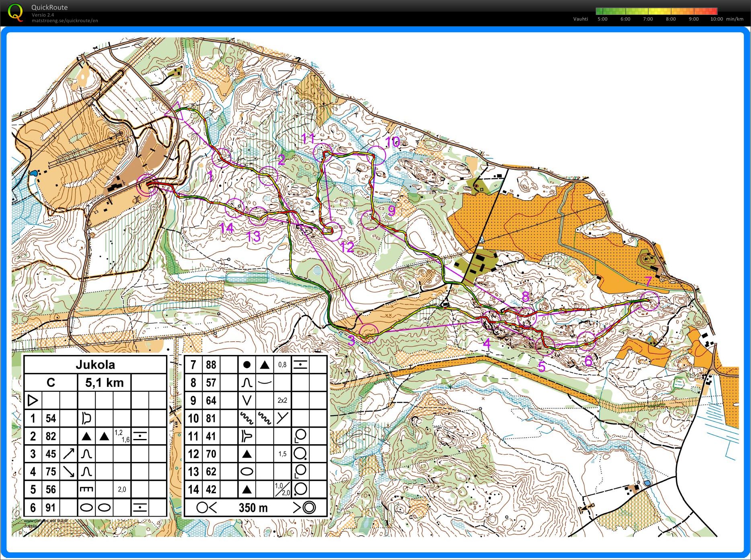Click control code '91' in row 6
751x560 pixels.
[x=51, y=507]
